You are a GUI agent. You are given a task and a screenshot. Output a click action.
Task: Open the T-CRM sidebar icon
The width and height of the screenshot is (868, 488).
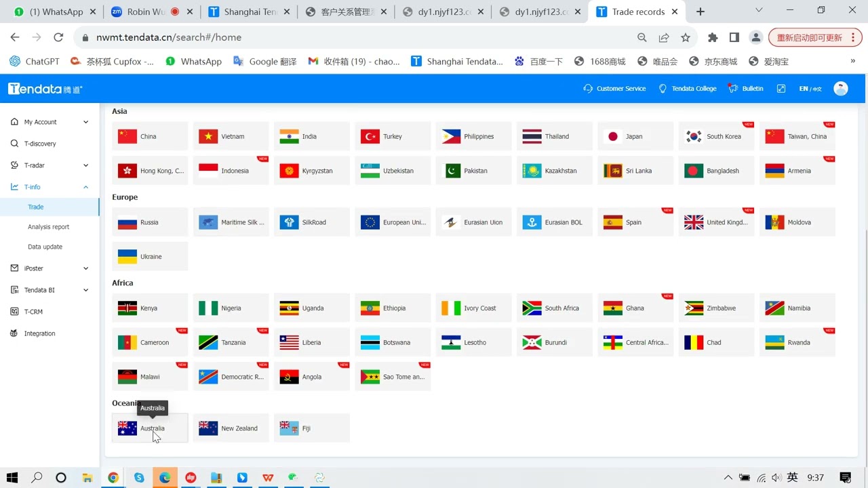[x=14, y=312]
